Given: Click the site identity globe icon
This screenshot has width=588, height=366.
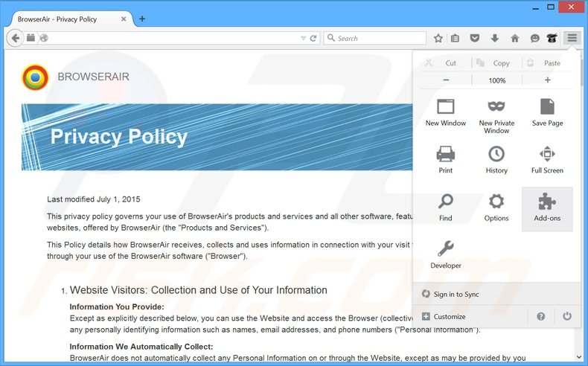Looking at the screenshot, I should coord(44,38).
